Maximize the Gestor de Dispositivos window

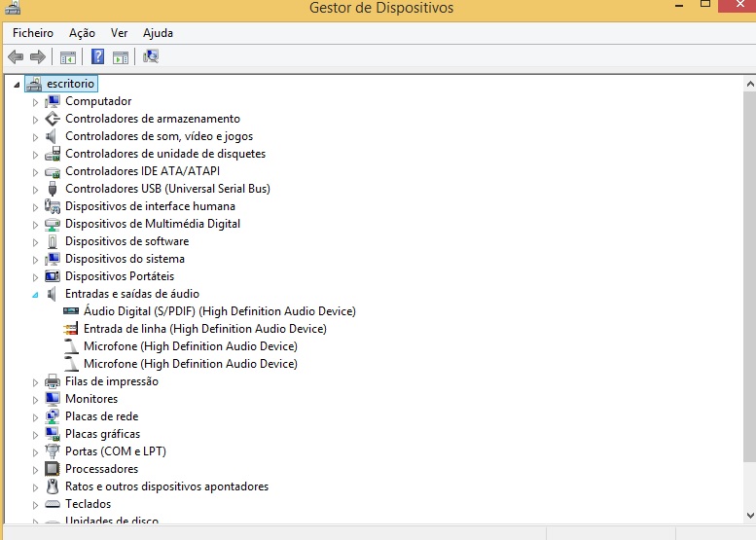(x=704, y=4)
